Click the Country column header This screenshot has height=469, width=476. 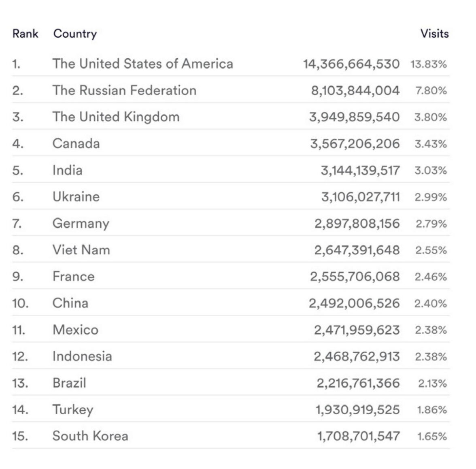click(75, 34)
